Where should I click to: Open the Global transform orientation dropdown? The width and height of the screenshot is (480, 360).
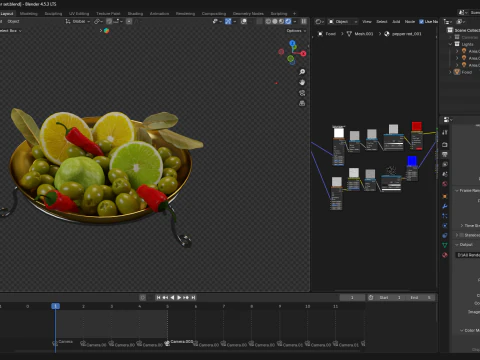pyautogui.click(x=78, y=21)
